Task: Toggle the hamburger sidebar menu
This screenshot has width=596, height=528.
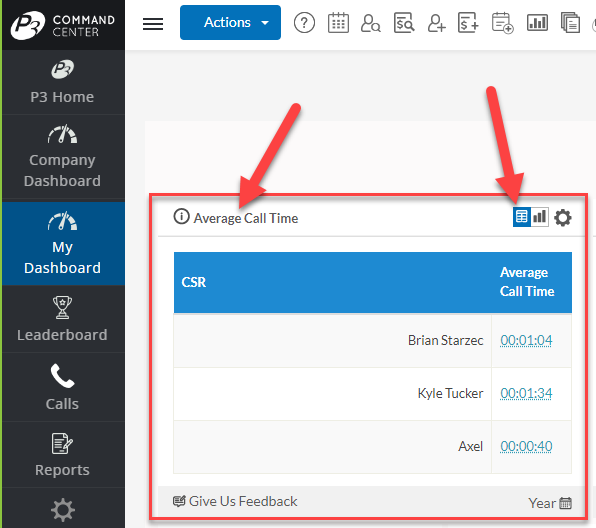Action: [x=153, y=24]
